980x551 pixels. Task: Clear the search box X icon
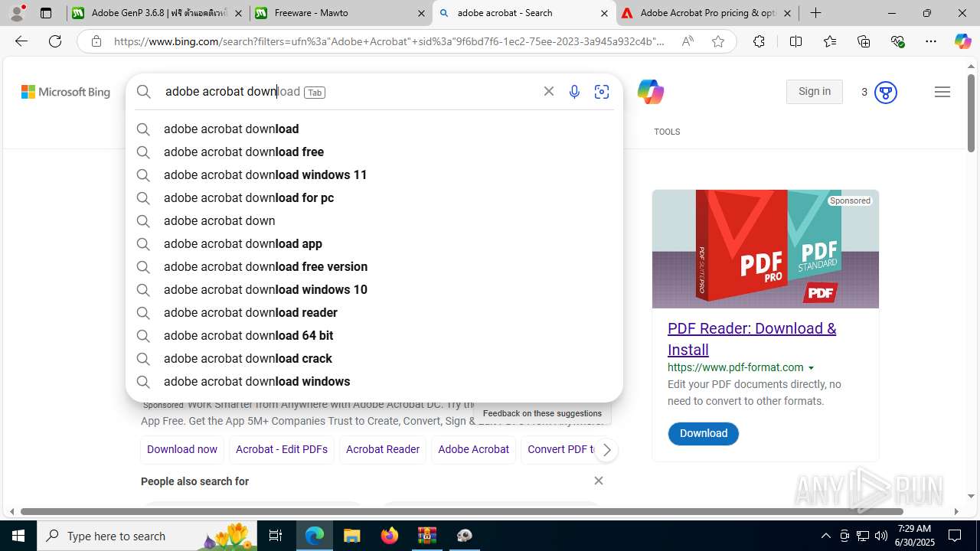[549, 92]
